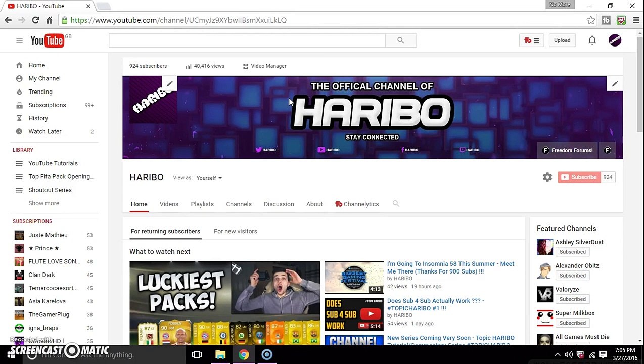644x364 pixels.
Task: Open File Explorer on taskbar
Action: click(220, 355)
